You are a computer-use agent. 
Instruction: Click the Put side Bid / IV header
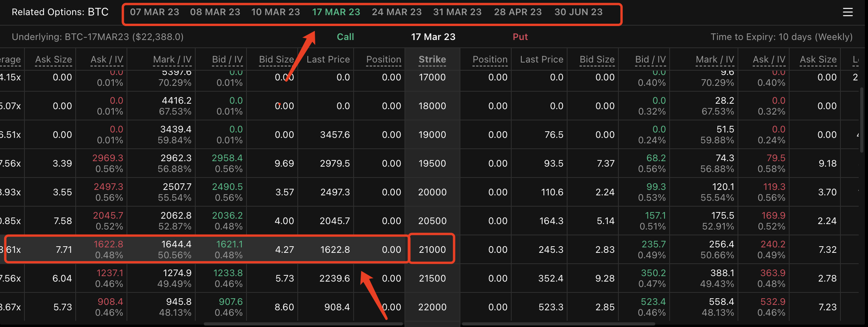pyautogui.click(x=651, y=59)
